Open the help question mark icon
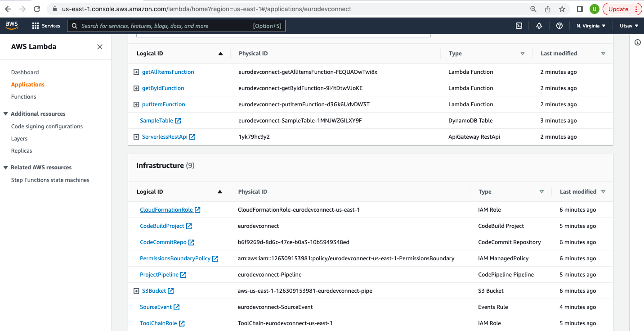644x331 pixels. click(x=559, y=26)
